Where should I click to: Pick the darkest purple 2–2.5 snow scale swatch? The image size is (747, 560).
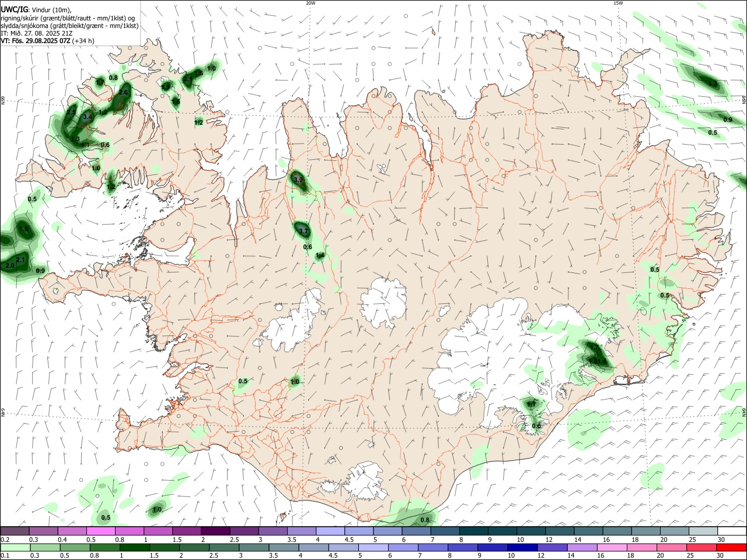[215, 531]
